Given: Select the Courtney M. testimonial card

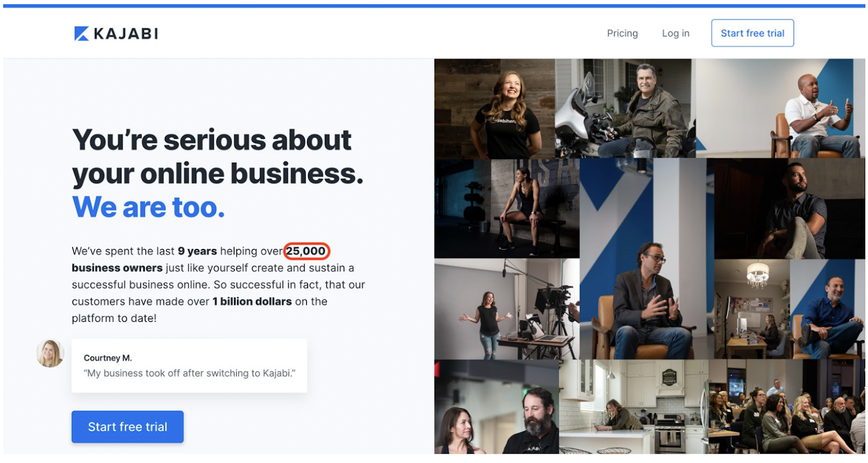Looking at the screenshot, I should click(x=189, y=366).
